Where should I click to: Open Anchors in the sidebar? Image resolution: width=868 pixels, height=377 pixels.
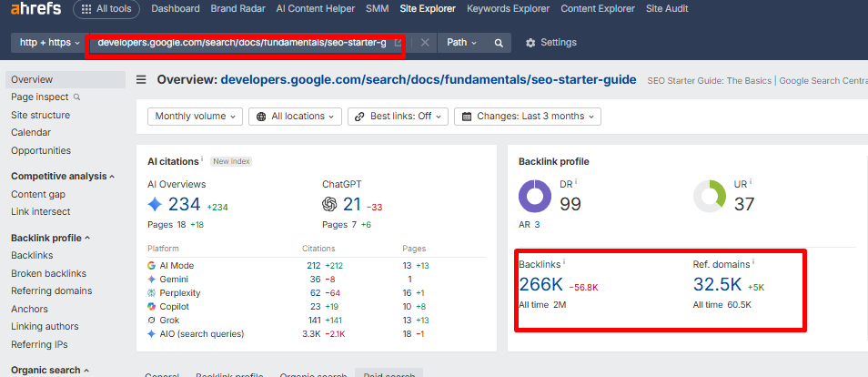(x=29, y=309)
